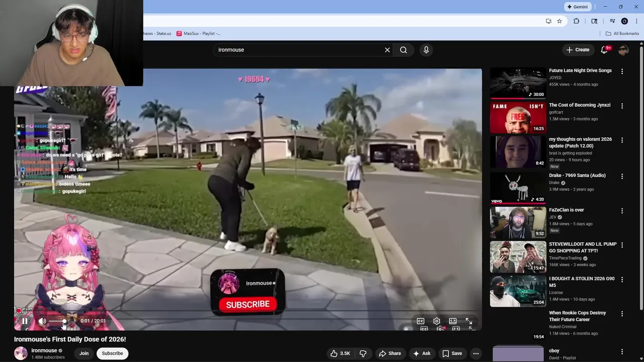This screenshot has height=362, width=644.
Task: Open TimePieceTrading channel name
Action: pos(566,258)
